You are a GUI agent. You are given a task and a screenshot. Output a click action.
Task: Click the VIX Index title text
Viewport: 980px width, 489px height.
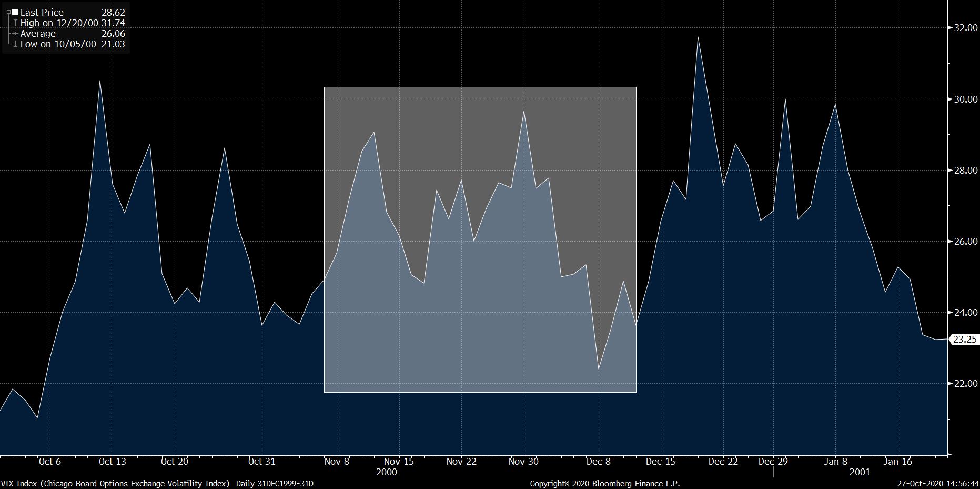[115, 483]
